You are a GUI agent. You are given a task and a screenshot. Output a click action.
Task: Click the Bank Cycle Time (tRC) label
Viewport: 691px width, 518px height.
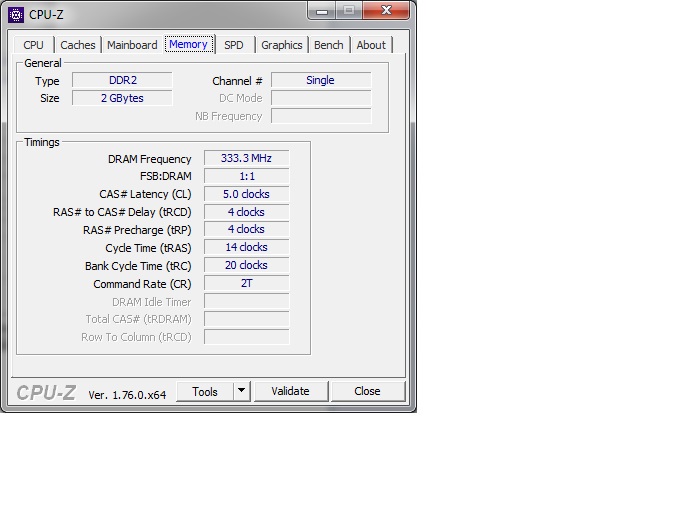138,266
